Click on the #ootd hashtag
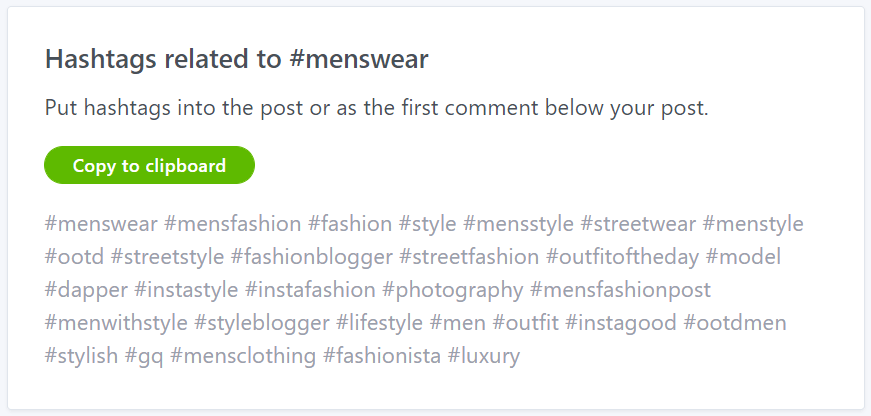Viewport: 871px width, 416px height. (x=74, y=257)
